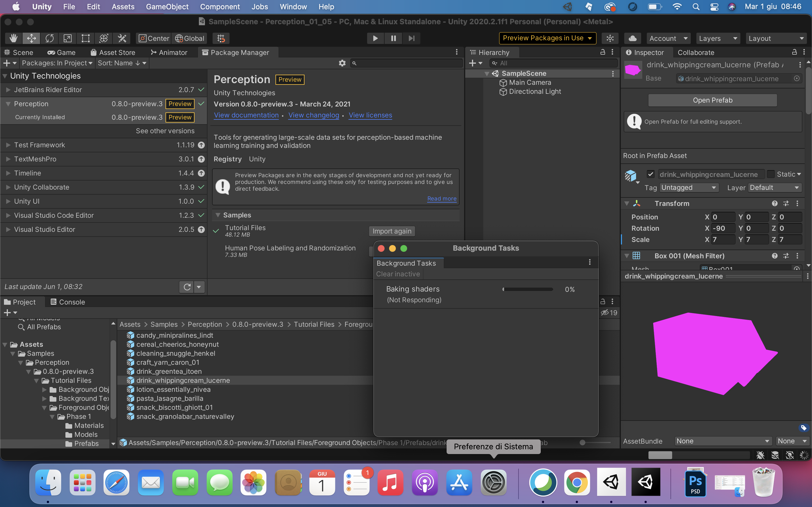Click the Open Prefab button
Viewport: 812px width, 507px height.
[712, 100]
